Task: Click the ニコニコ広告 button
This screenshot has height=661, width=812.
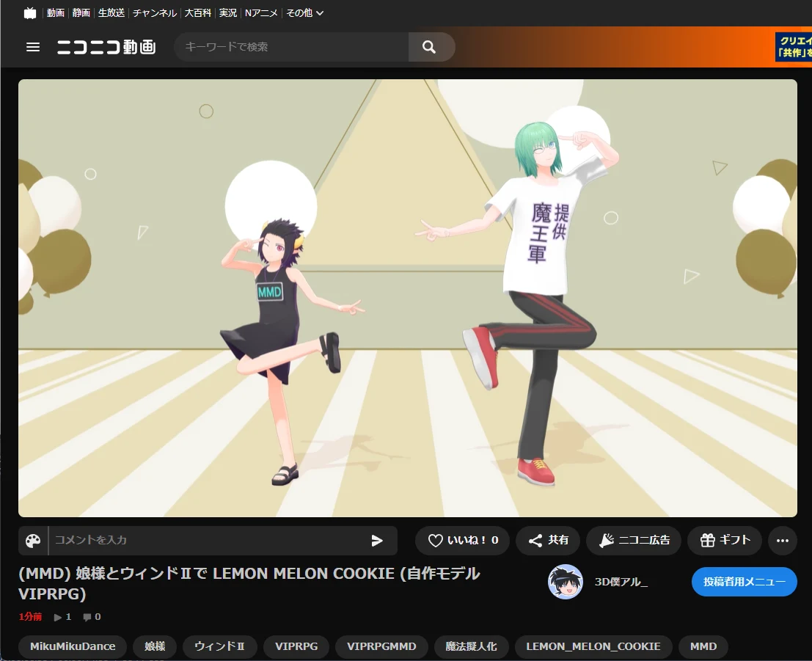Action: [x=634, y=541]
